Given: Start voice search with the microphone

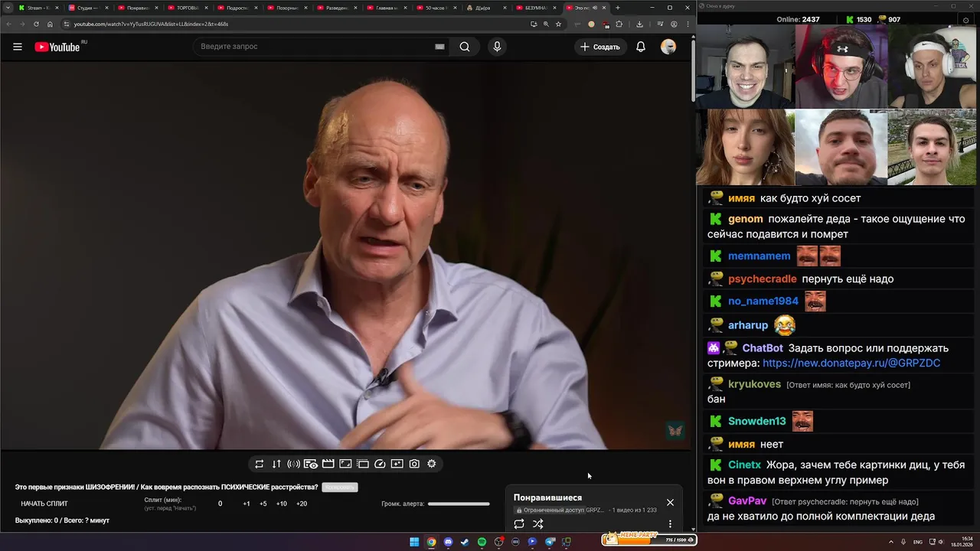Looking at the screenshot, I should pos(497,47).
